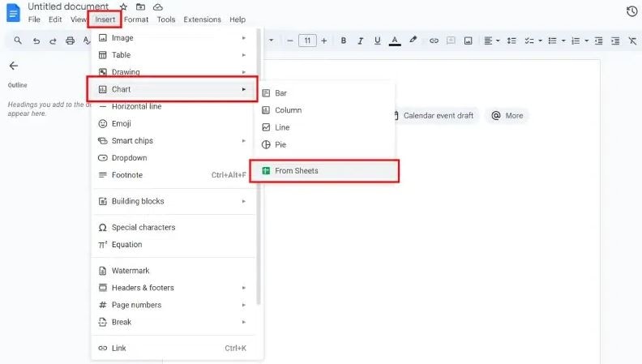Click the Google Docs home icon
The height and width of the screenshot is (364, 642).
(13, 13)
